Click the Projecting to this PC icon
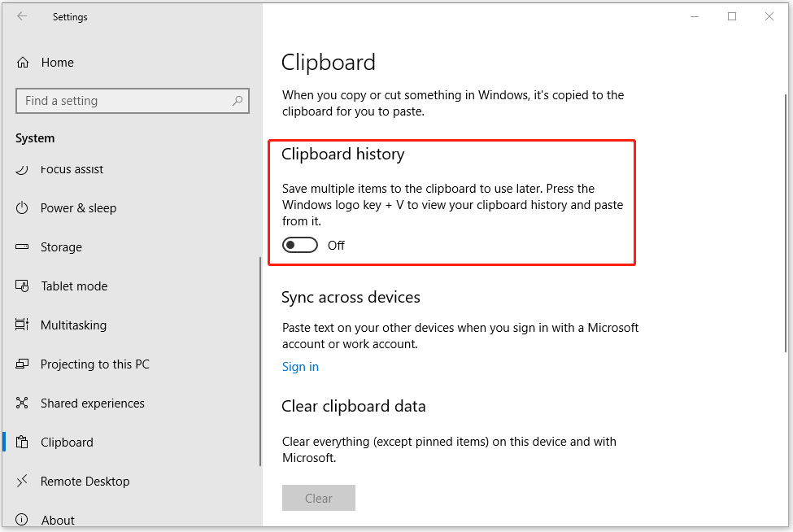793x532 pixels. tap(22, 364)
